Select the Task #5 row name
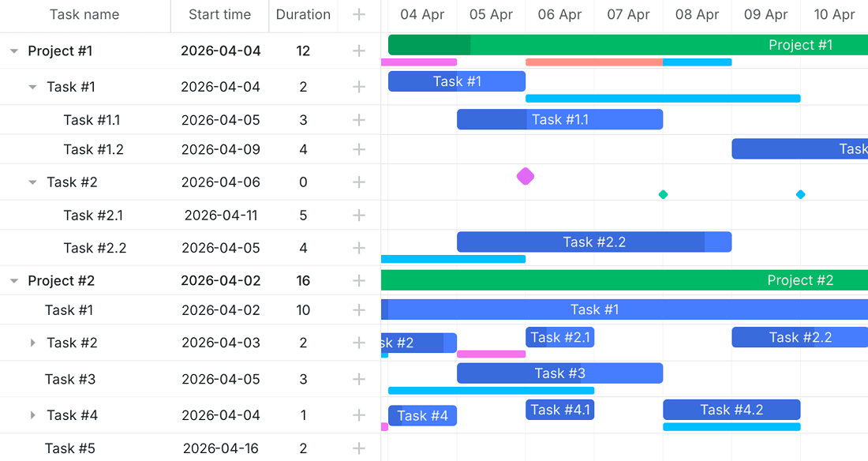Viewport: 868px width, 461px height. coord(69,448)
